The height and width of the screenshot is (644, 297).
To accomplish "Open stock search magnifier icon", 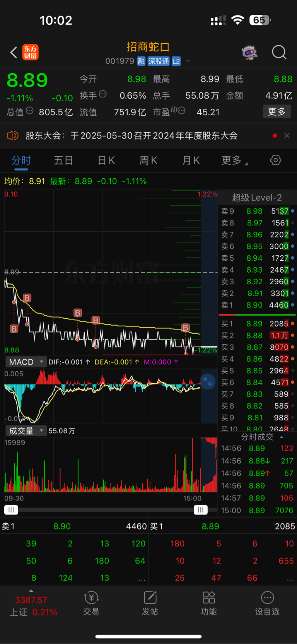I will pyautogui.click(x=279, y=52).
